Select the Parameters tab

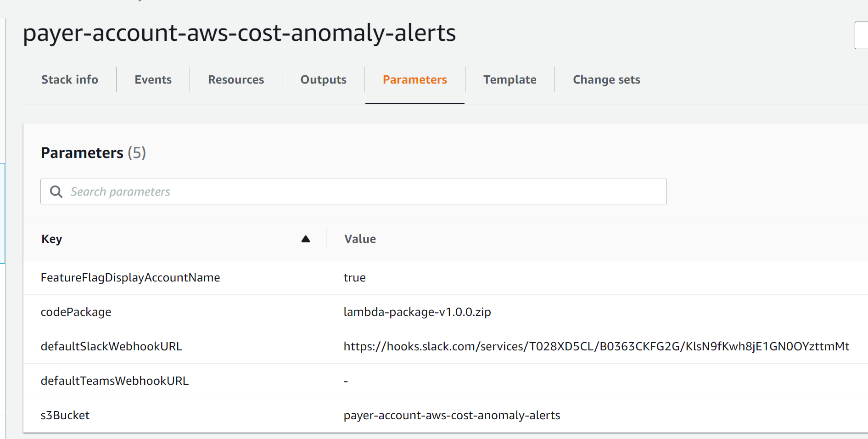tap(414, 79)
